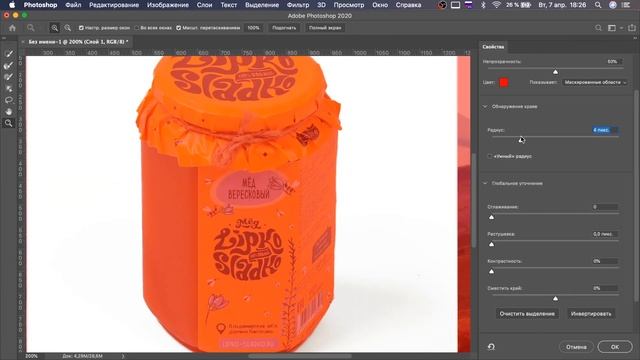
Task: Click the zoom tool preset magnifier icon
Action: [x=31, y=28]
